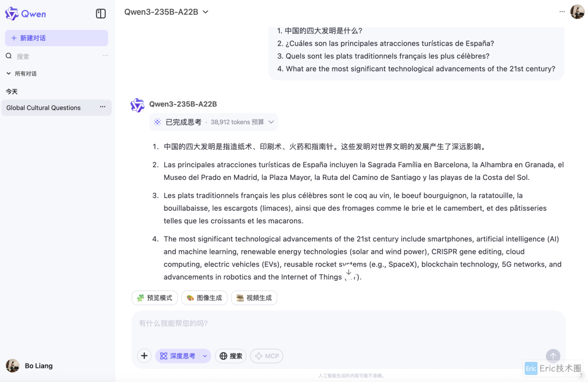
Task: Add attachment with the plus button
Action: pyautogui.click(x=144, y=356)
